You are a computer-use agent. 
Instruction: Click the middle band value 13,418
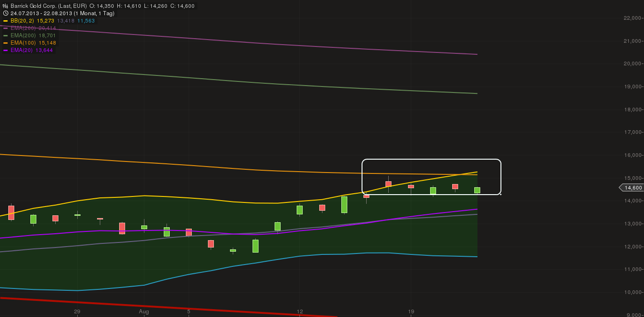tap(66, 21)
